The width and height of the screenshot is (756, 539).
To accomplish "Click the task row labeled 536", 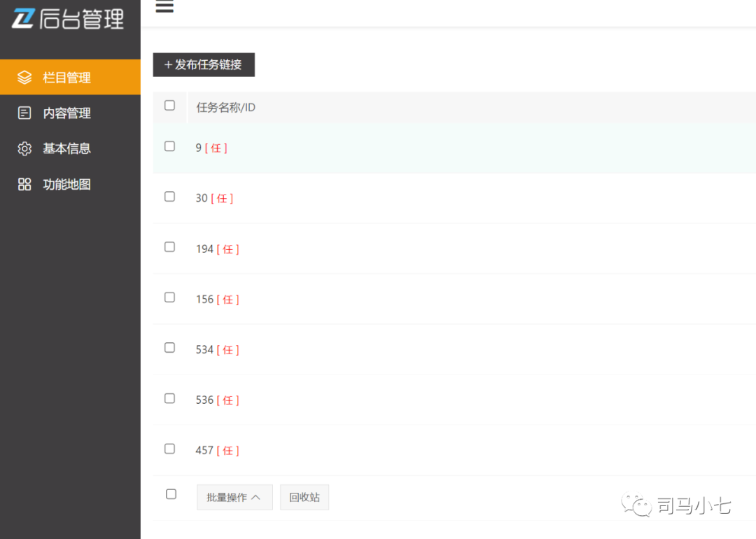I will (454, 400).
